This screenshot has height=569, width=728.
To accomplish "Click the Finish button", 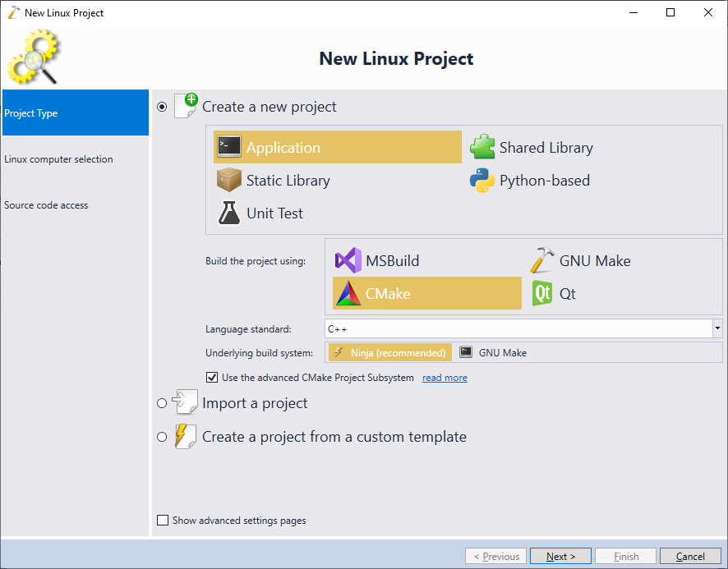I will pos(626,556).
